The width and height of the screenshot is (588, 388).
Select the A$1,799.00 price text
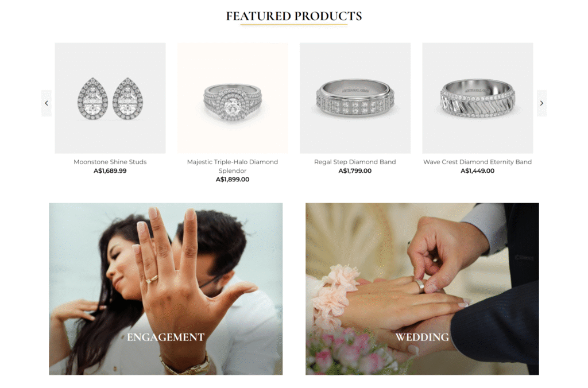(355, 171)
